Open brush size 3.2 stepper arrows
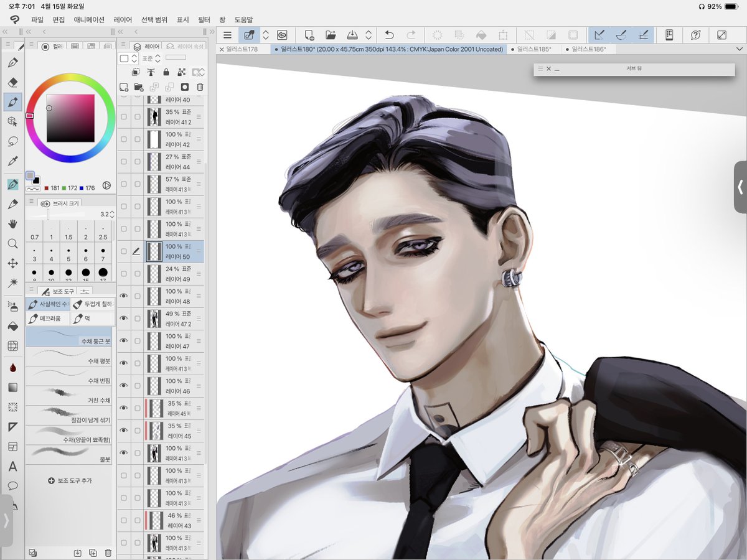Image resolution: width=747 pixels, height=560 pixels. pos(112,214)
